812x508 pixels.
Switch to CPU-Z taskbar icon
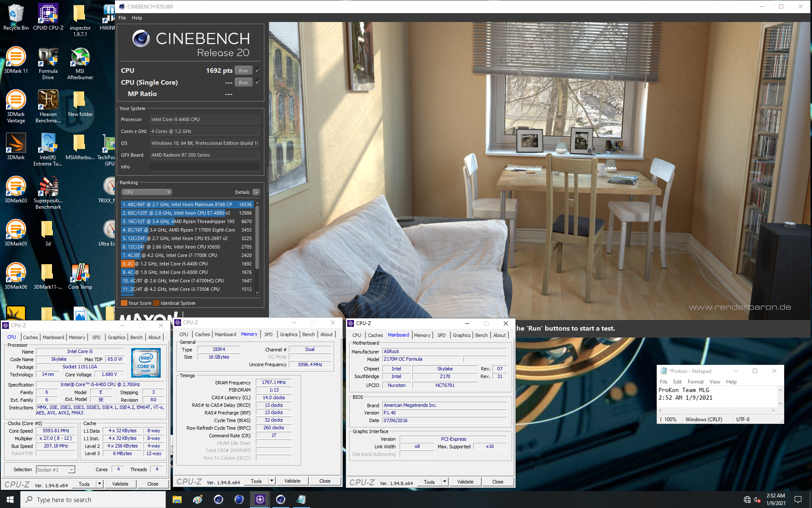[260, 500]
